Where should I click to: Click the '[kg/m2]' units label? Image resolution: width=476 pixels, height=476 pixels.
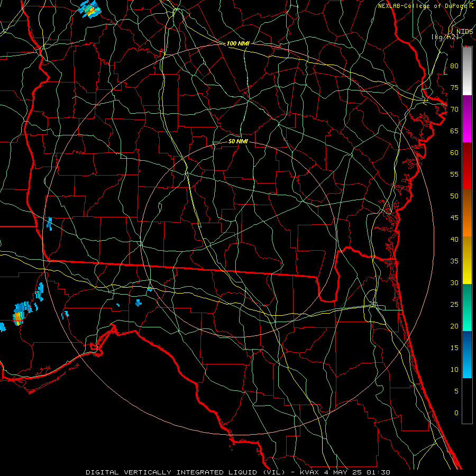[x=445, y=37]
